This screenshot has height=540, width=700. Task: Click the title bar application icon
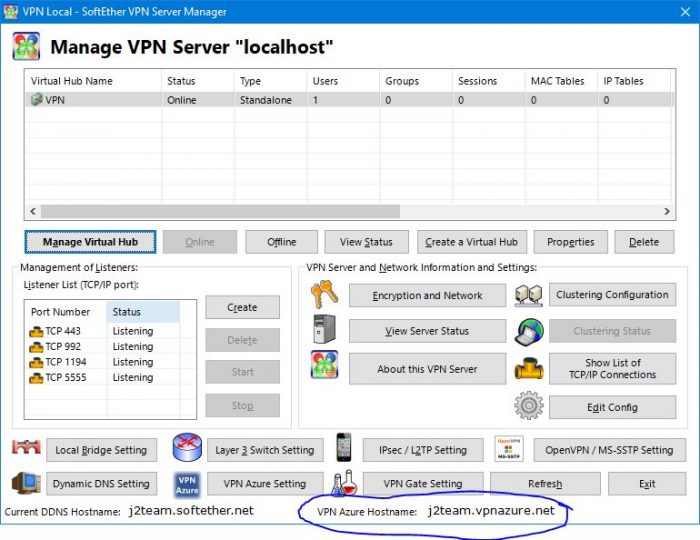click(10, 11)
